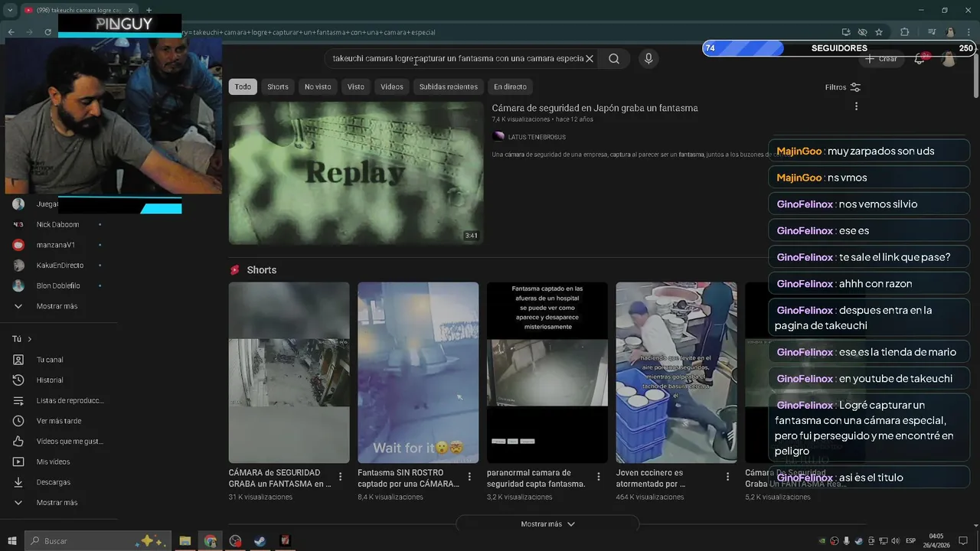Open Steam from taskbar
The image size is (980, 551).
pyautogui.click(x=260, y=540)
